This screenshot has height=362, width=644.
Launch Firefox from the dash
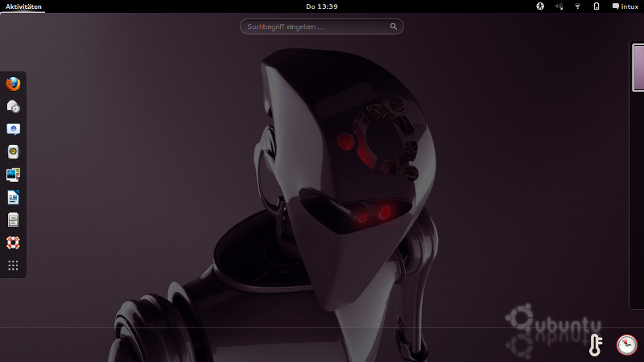pyautogui.click(x=13, y=84)
